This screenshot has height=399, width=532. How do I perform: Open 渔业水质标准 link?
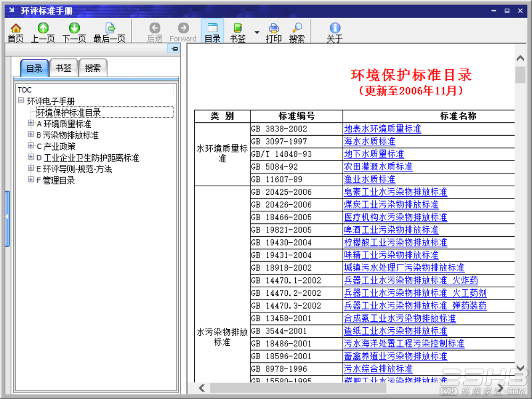[x=370, y=179]
